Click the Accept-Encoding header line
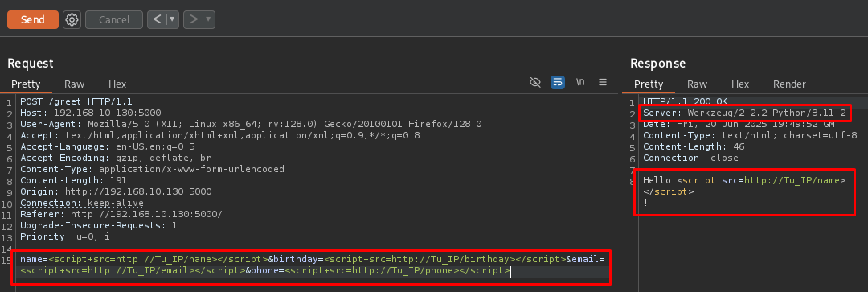This screenshot has width=868, height=292. [x=116, y=158]
